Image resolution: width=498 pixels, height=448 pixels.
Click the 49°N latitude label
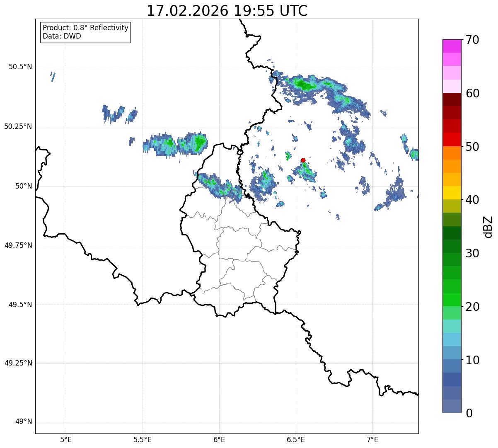pos(24,422)
